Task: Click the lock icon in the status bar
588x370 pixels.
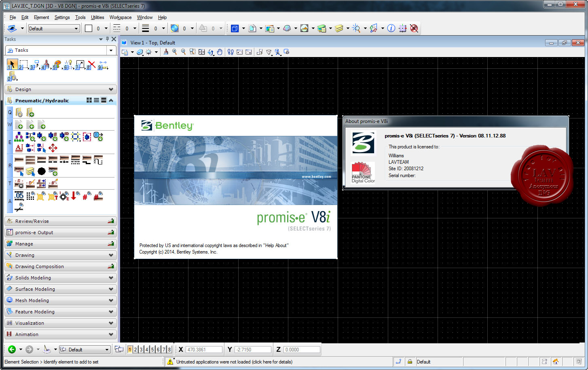Action: tap(410, 362)
